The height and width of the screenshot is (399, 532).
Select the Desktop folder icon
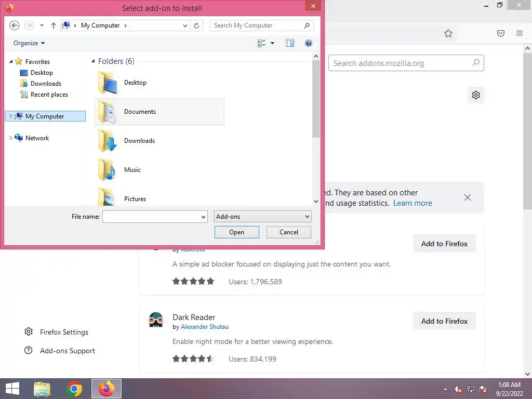click(108, 83)
